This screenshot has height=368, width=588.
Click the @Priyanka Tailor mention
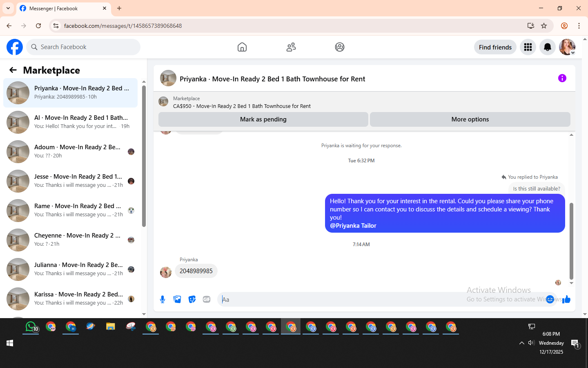point(353,226)
